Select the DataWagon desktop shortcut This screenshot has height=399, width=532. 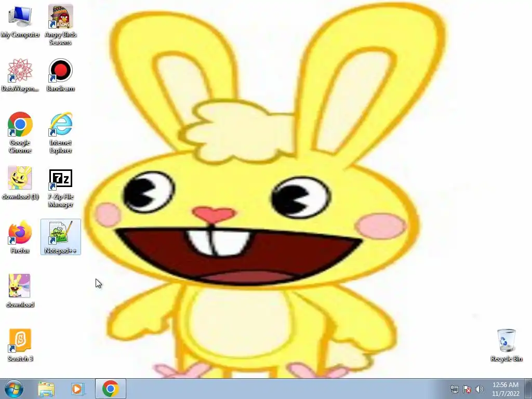click(x=20, y=75)
